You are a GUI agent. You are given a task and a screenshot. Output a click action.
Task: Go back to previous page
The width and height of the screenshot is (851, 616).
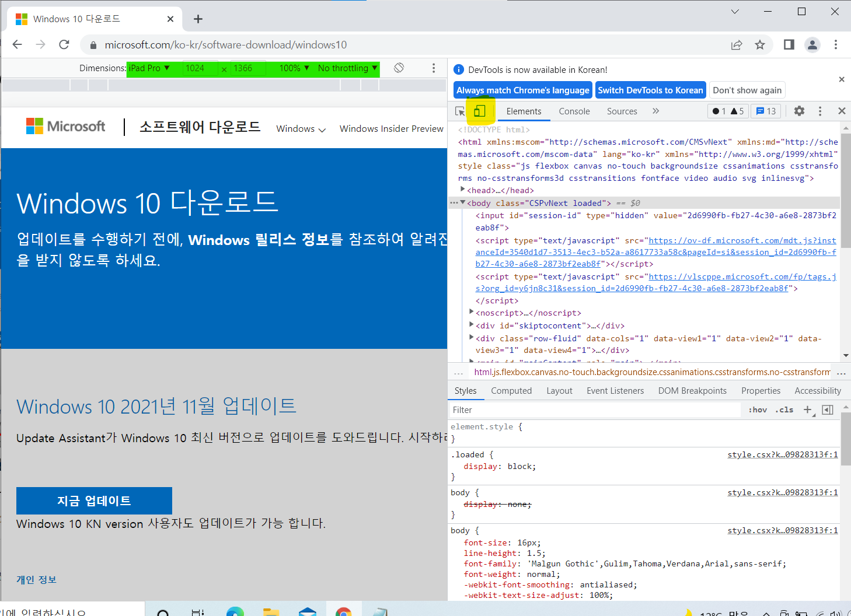pos(18,44)
